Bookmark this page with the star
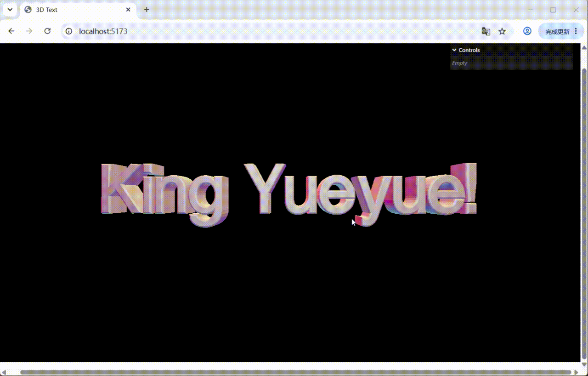Screen dimensions: 588x376 (502, 31)
